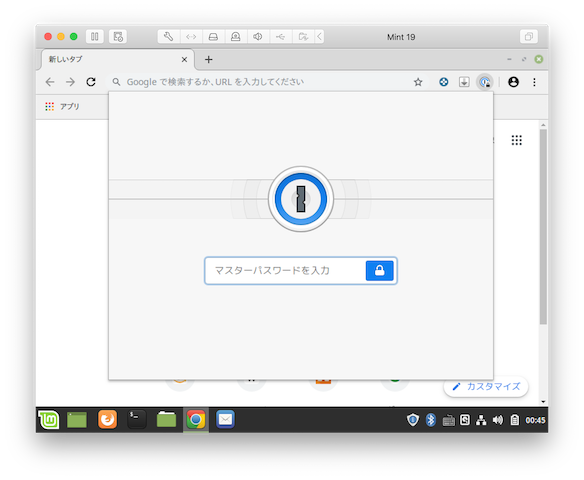Click the keyboard tray icon
The width and height of the screenshot is (584, 480).
[448, 421]
